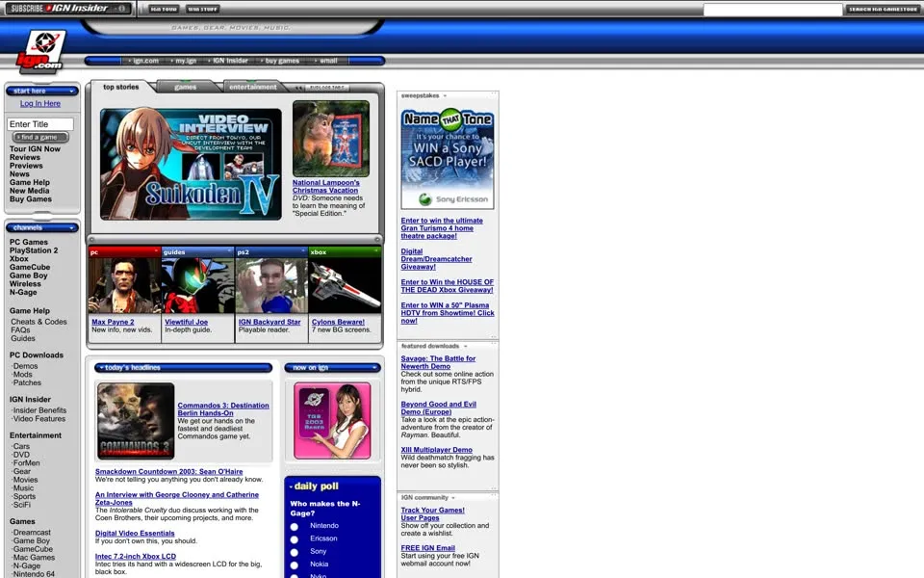Select Nokia in the daily poll

click(x=295, y=565)
